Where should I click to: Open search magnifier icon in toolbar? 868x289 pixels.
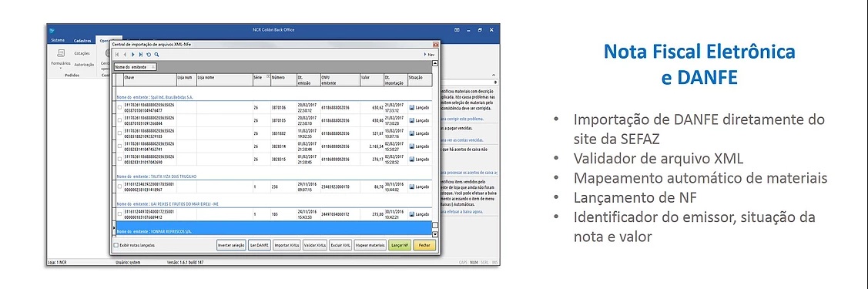click(156, 54)
